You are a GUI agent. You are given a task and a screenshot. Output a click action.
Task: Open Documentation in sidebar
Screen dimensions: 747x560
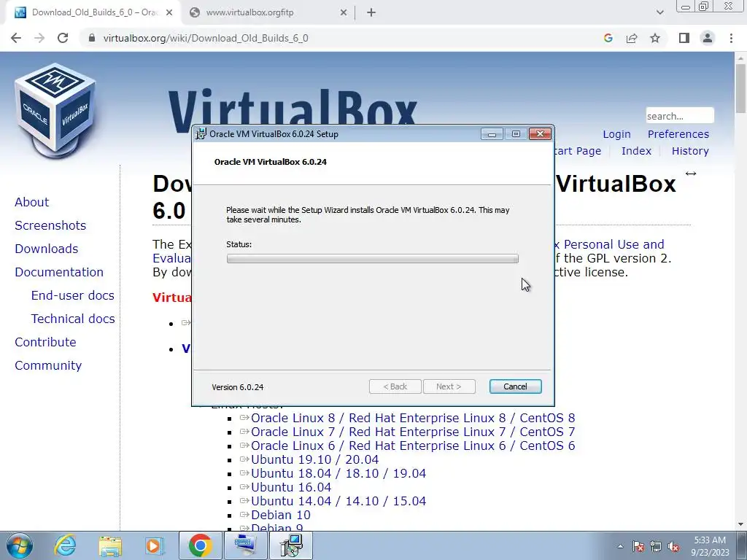pyautogui.click(x=58, y=272)
